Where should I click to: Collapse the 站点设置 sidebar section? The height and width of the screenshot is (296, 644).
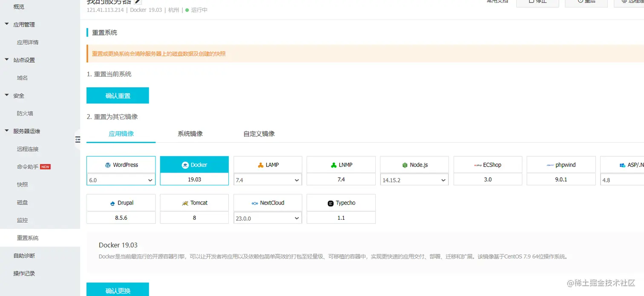click(6, 60)
